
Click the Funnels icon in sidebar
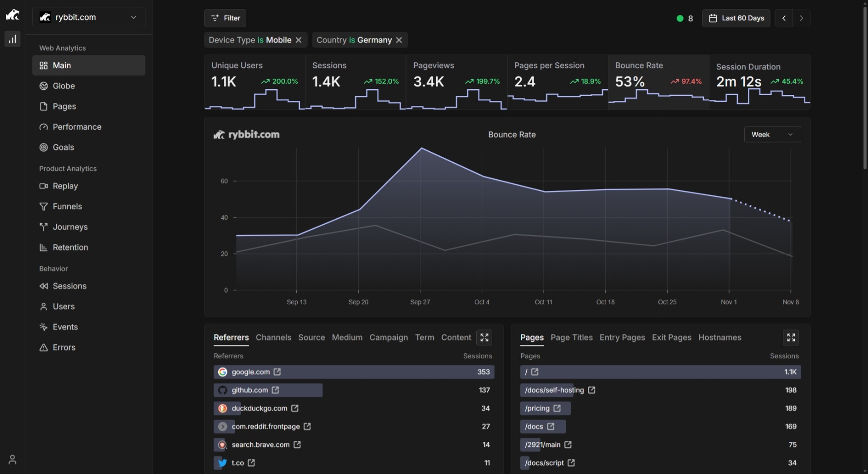coord(44,207)
